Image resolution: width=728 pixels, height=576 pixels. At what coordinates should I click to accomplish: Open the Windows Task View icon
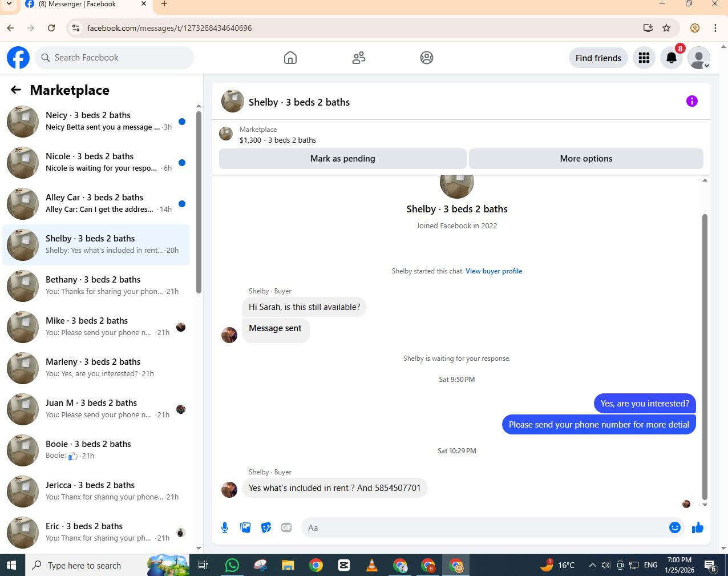click(203, 565)
